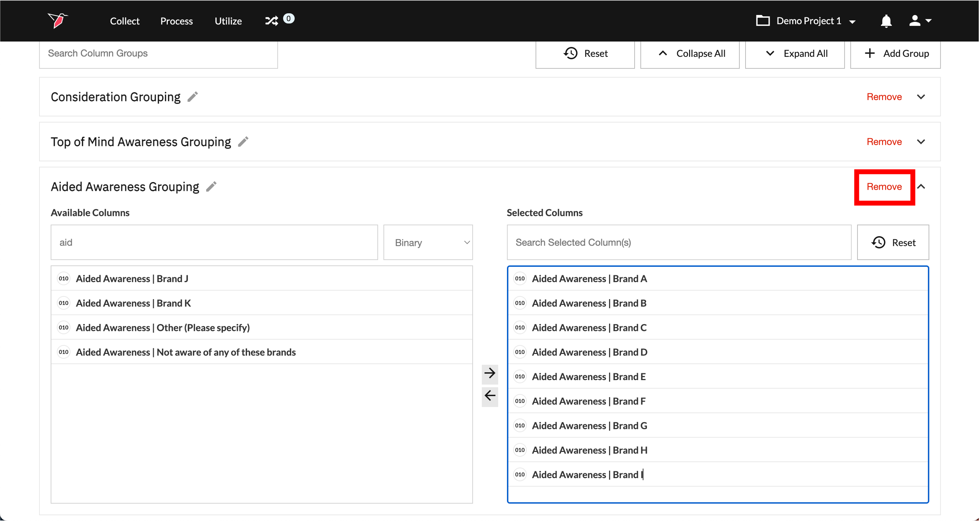Screen dimensions: 980x521
Task: Open the notifications bell
Action: [x=886, y=21]
